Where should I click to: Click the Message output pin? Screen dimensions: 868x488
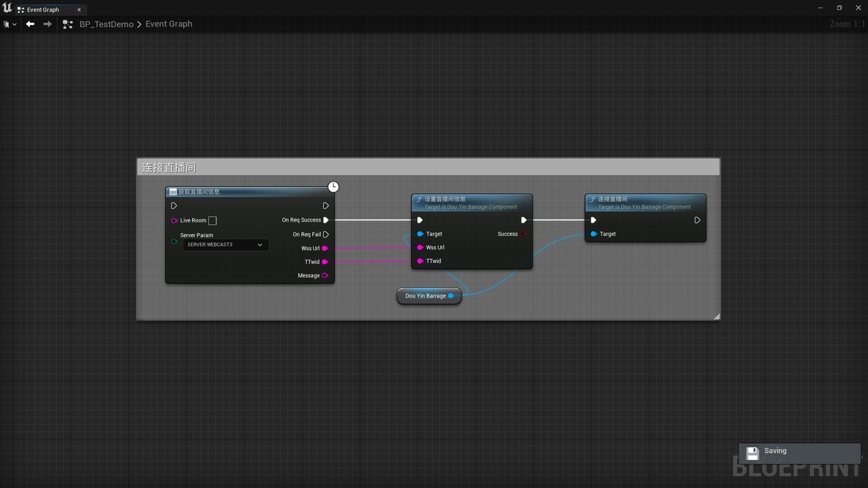325,275
